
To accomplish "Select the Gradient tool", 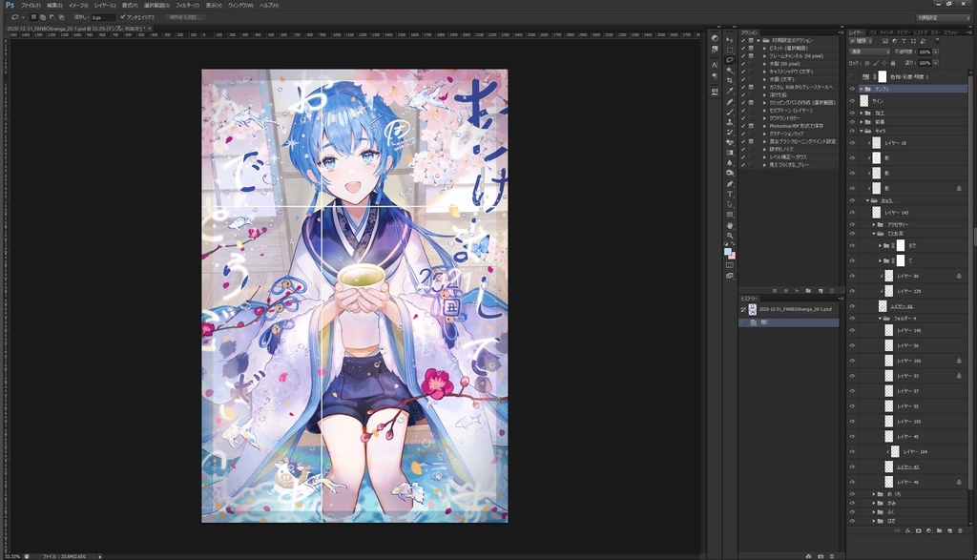I will [x=730, y=153].
